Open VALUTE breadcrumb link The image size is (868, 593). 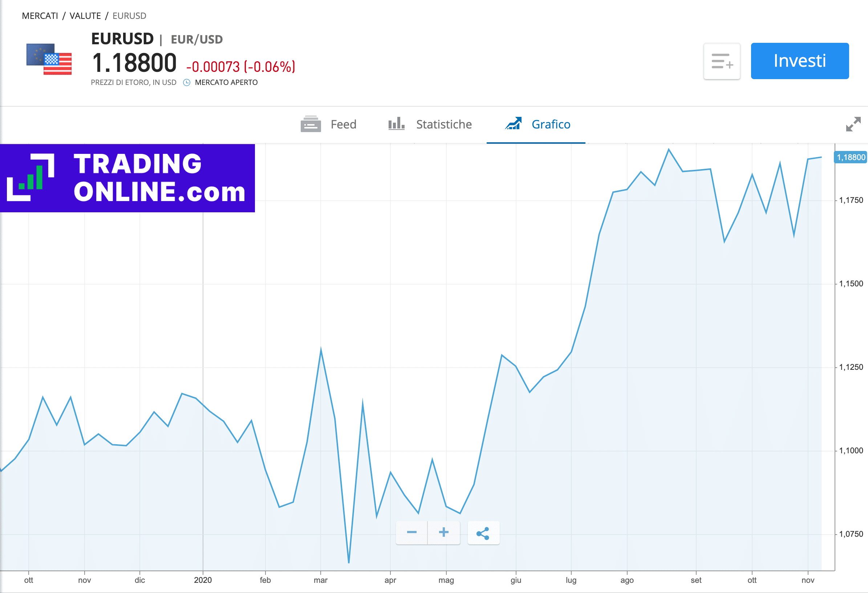point(85,16)
